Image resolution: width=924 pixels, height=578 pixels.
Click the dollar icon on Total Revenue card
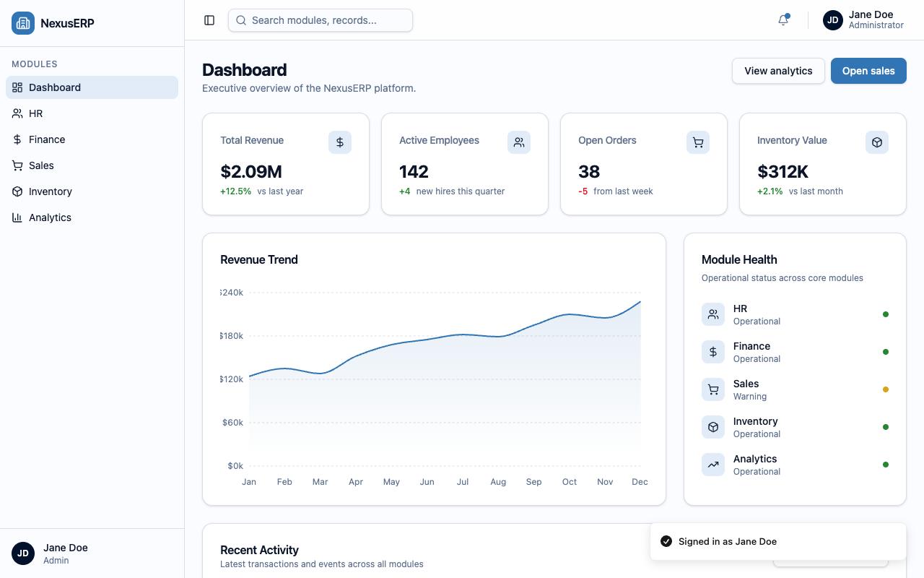340,142
